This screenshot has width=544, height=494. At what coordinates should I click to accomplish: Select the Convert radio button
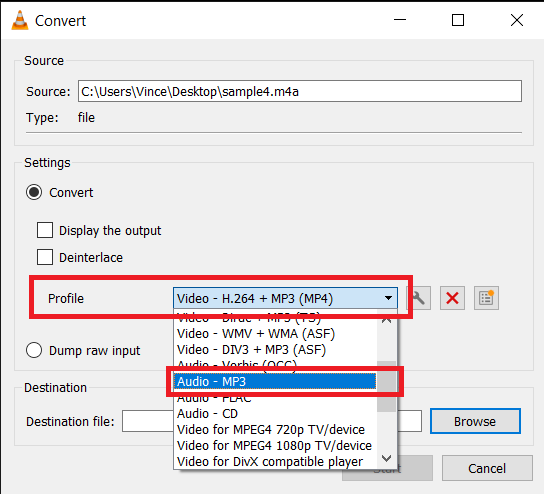[x=34, y=192]
